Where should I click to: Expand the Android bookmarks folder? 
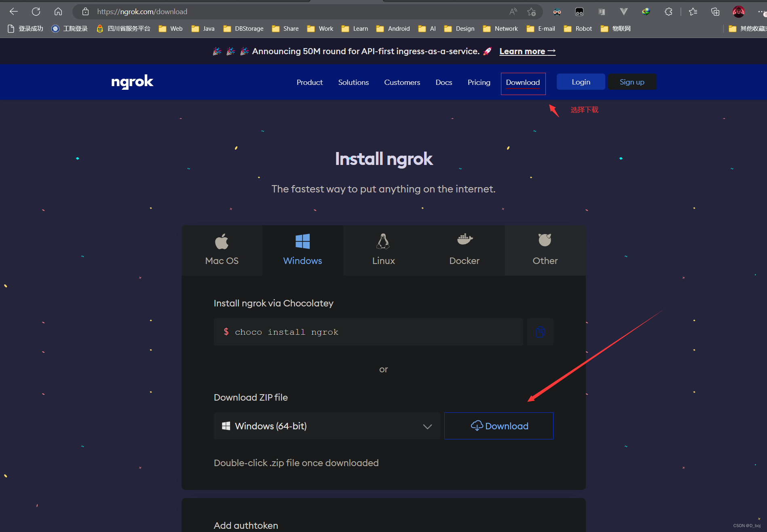(x=393, y=29)
